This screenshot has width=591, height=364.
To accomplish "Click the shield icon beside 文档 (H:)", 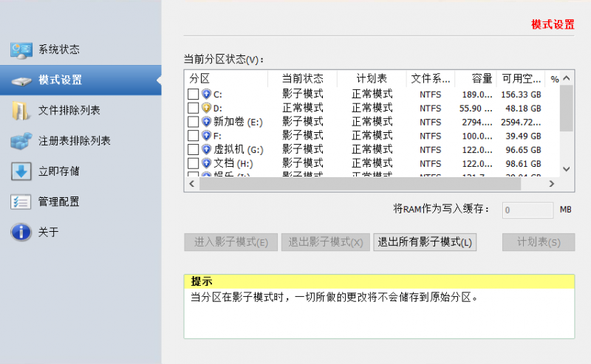I will click(x=206, y=163).
